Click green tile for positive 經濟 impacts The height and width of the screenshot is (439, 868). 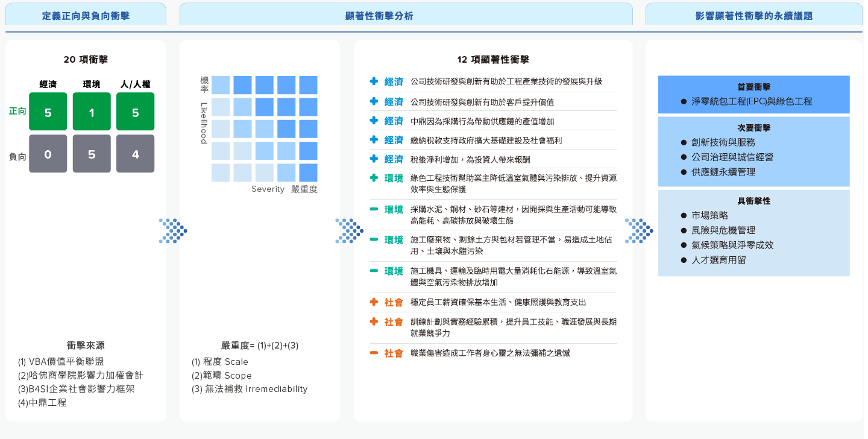coord(48,112)
